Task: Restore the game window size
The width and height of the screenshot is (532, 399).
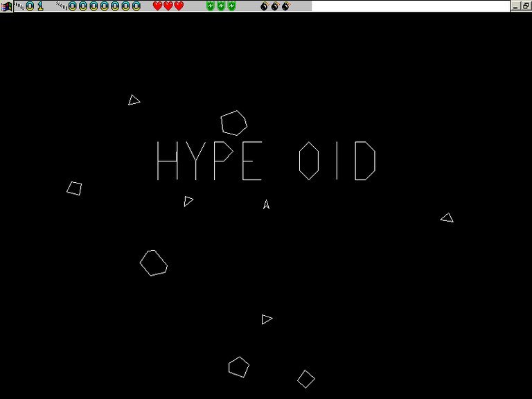Action: [x=526, y=6]
